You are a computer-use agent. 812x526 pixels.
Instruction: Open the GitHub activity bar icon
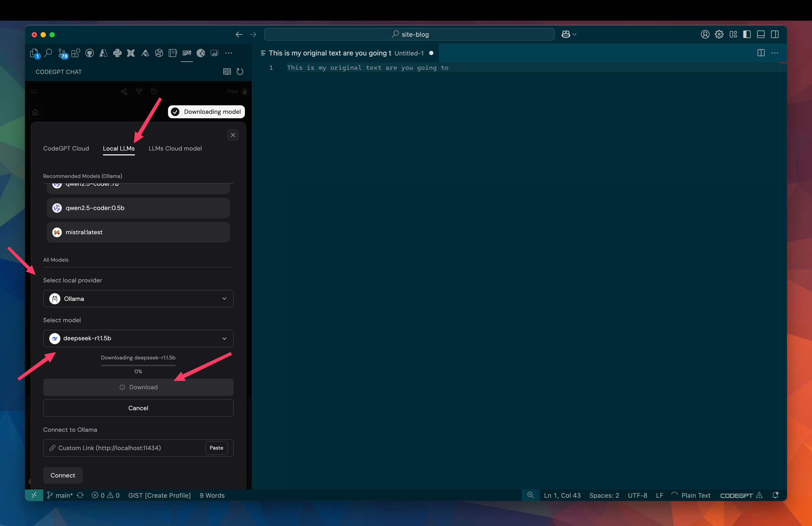tap(89, 53)
